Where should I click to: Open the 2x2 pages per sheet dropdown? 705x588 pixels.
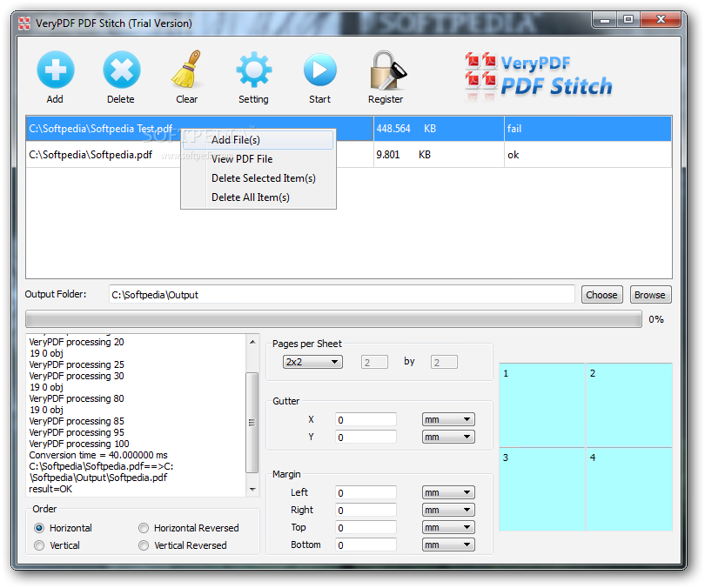pos(312,362)
